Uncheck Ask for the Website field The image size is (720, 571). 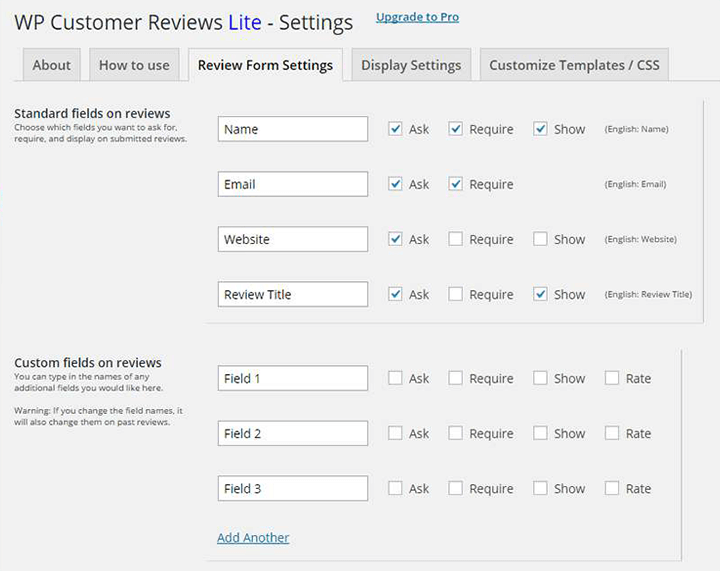pos(395,239)
